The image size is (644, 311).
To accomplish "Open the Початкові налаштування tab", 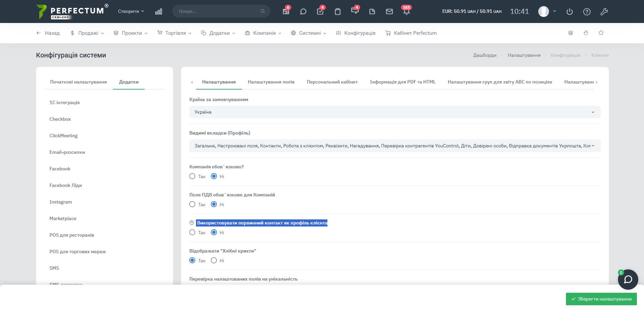I will pyautogui.click(x=78, y=82).
